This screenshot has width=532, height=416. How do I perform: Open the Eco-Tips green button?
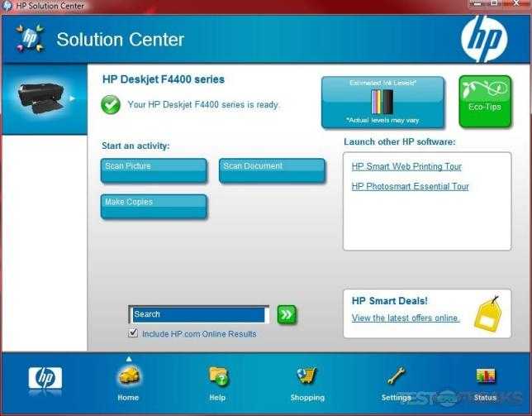coord(485,102)
